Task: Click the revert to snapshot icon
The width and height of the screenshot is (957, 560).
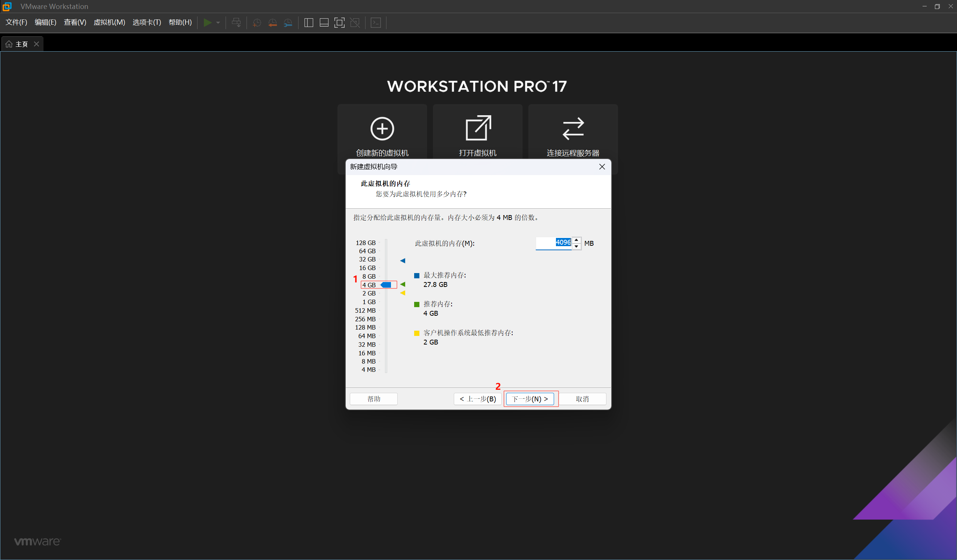Action: click(x=272, y=23)
